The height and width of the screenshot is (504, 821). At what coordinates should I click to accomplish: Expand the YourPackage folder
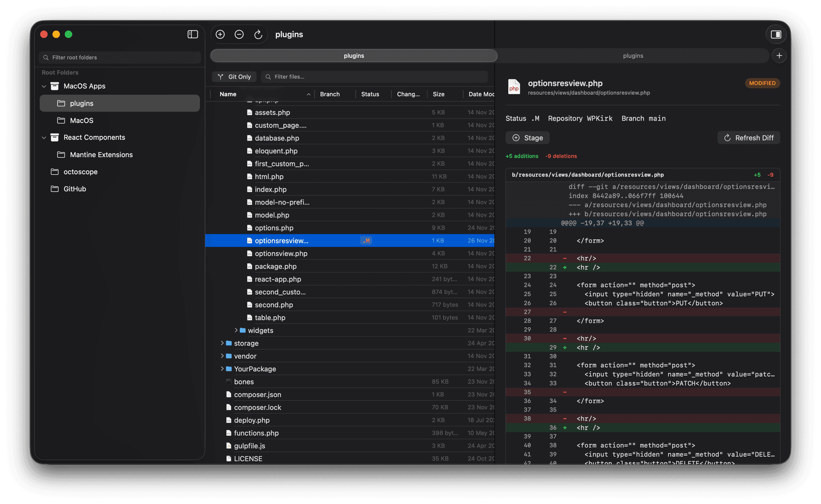pos(222,368)
